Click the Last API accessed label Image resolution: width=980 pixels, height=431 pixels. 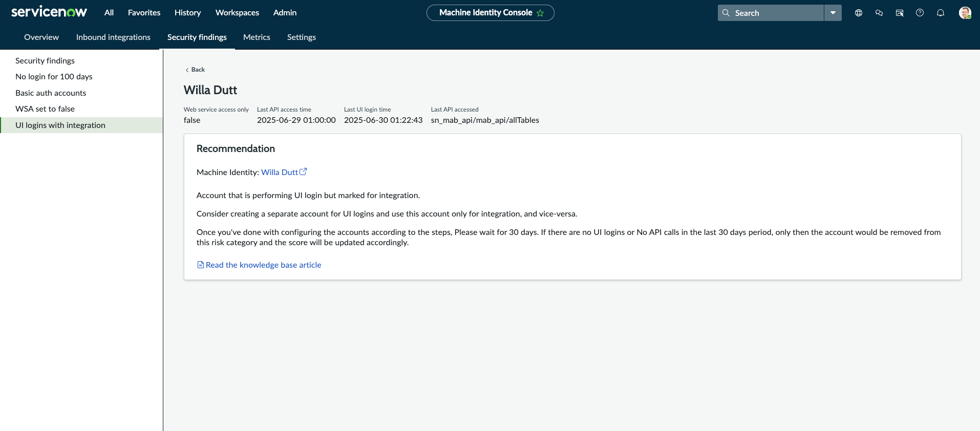click(x=455, y=110)
